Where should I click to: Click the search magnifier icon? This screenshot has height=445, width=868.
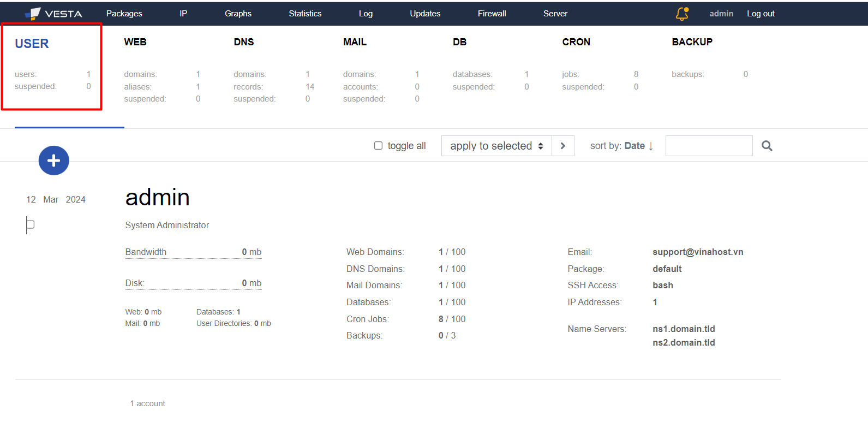pyautogui.click(x=767, y=146)
